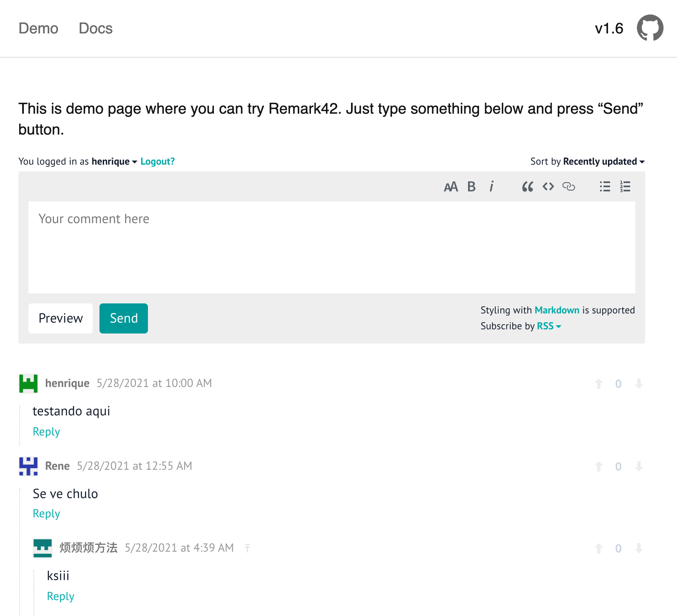Screen dimensions: 677x616
Task: Click the v1.6 version label
Action: (609, 28)
